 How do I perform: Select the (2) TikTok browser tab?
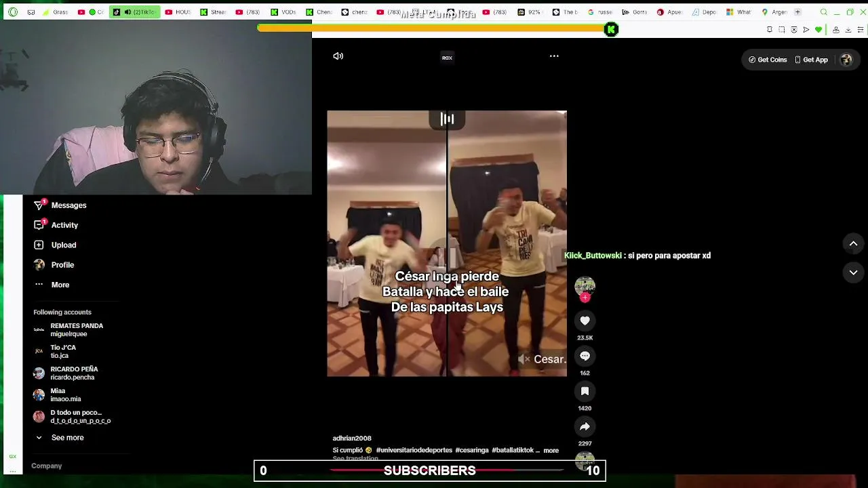click(134, 12)
